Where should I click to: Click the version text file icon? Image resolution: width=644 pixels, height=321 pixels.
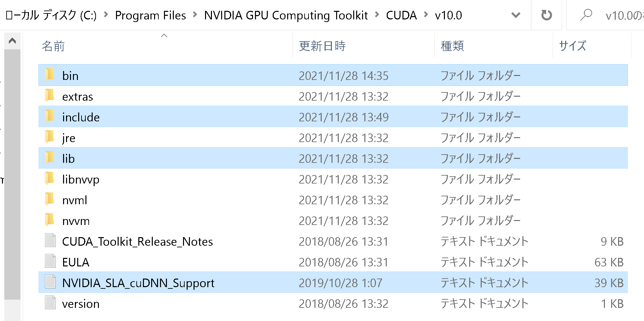click(x=50, y=303)
